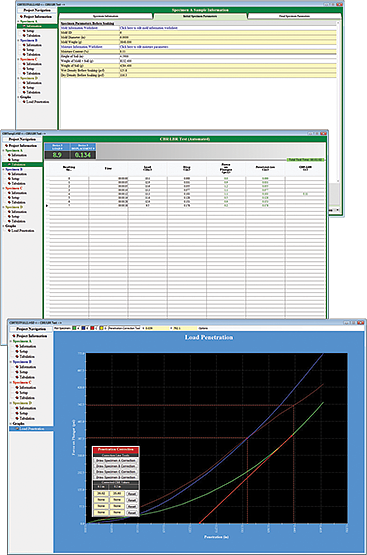The width and height of the screenshot is (367, 555).
Task: Switch to Initial Specimen Parameters tab
Action: [x=200, y=16]
